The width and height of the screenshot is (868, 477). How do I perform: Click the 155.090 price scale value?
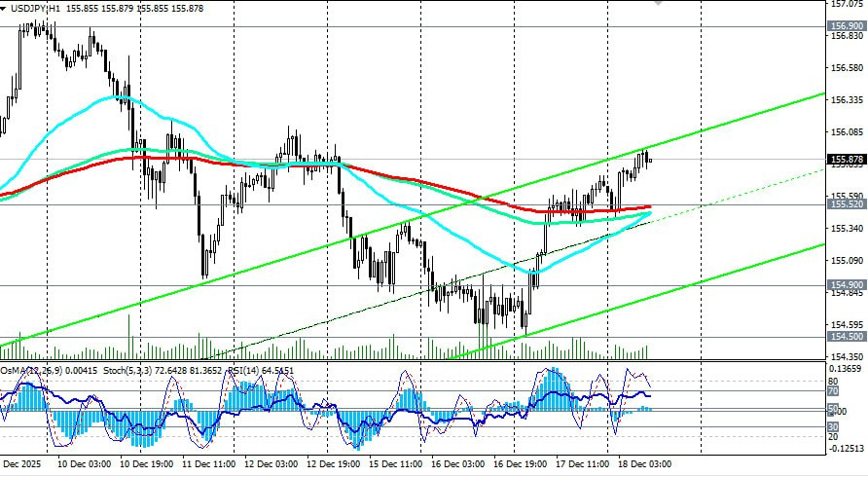847,260
